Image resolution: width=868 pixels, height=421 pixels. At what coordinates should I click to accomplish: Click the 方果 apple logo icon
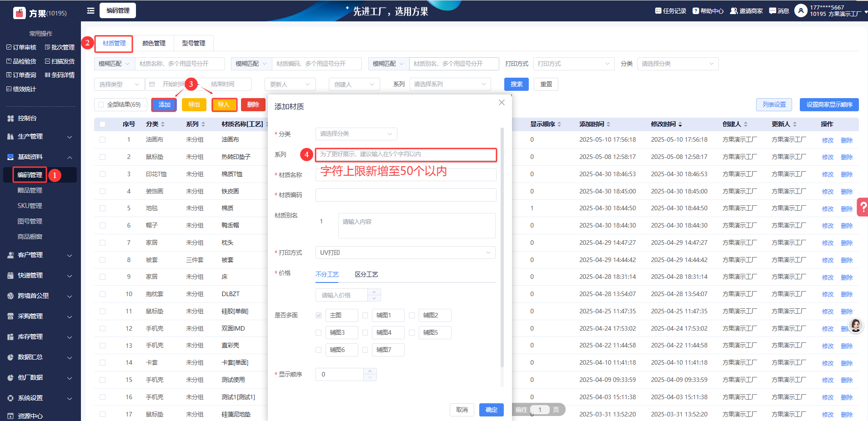tap(20, 13)
